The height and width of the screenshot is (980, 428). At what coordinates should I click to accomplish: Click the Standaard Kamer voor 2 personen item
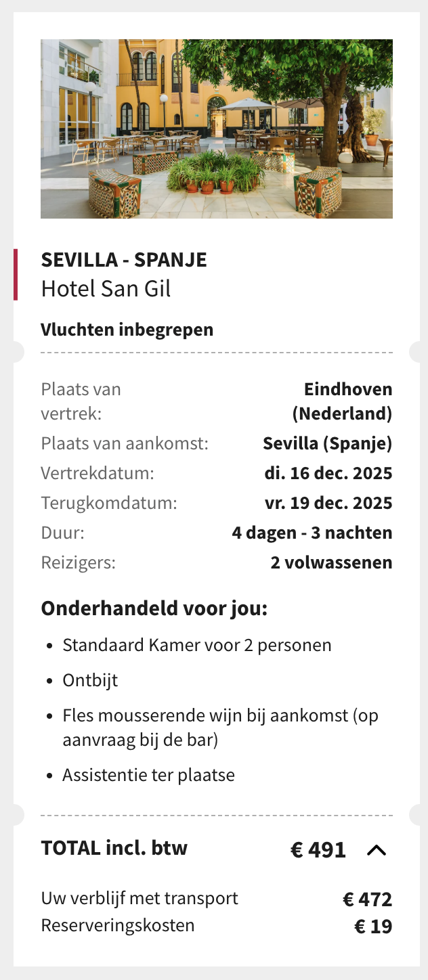tap(196, 645)
